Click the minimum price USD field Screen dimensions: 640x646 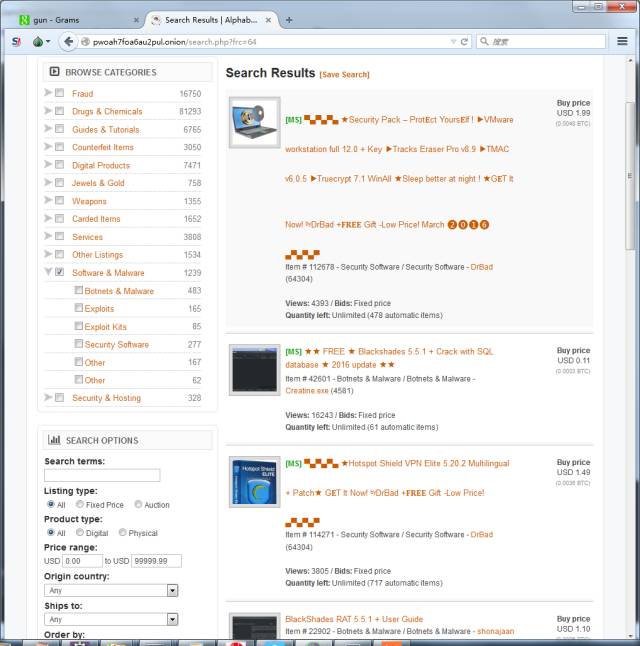[x=82, y=561]
